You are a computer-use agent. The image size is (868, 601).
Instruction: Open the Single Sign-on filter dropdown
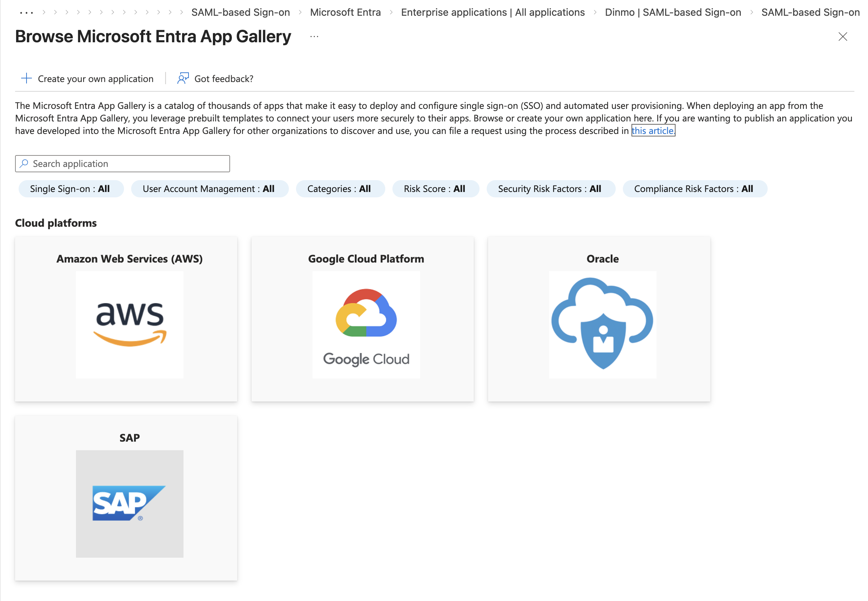click(x=71, y=189)
